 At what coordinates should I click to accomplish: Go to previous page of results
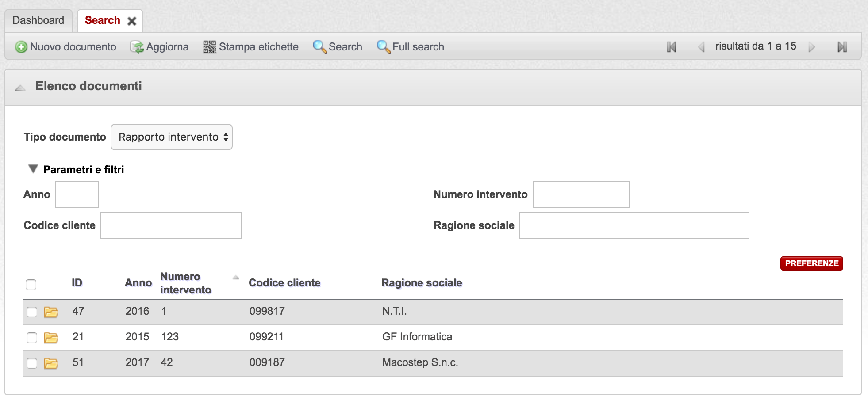tap(701, 47)
